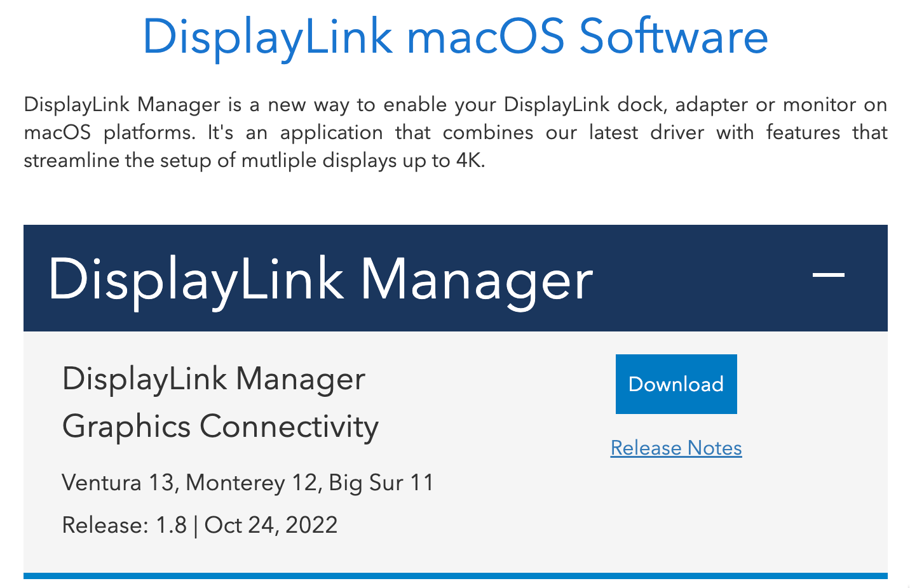
Task: Click the text "Ventura 13, Monterey 12, Big Sur 11"
Action: coord(248,483)
